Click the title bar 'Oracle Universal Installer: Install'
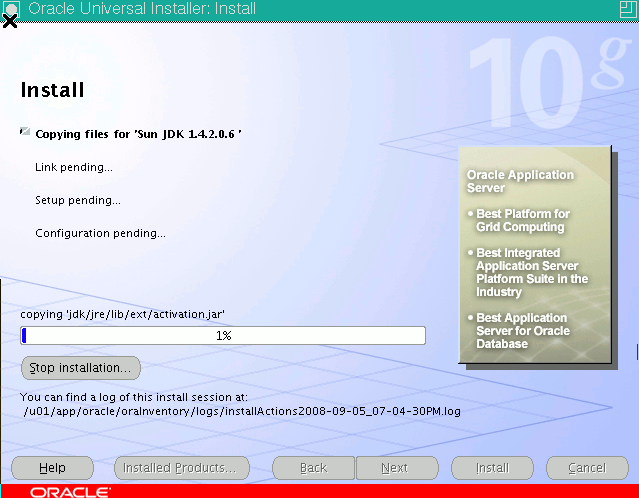Screen dimensions: 639x498 click(142, 9)
